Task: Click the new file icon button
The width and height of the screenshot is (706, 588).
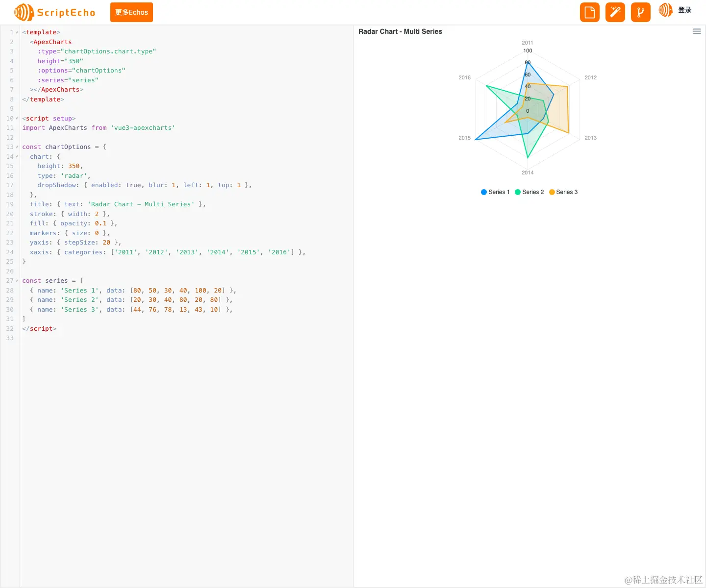Action: click(590, 12)
